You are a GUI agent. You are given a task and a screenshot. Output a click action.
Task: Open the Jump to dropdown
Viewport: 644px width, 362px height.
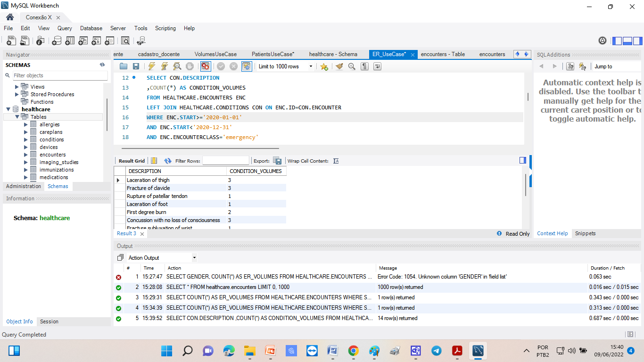coord(617,66)
